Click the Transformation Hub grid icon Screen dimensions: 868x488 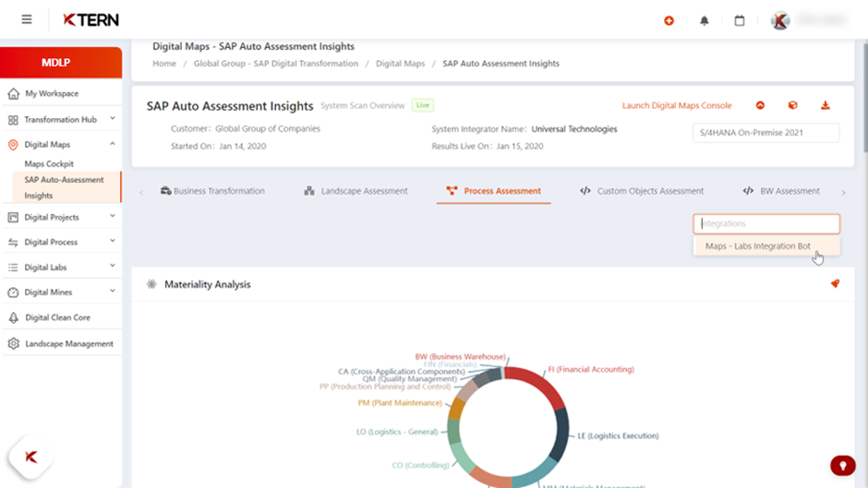coord(13,120)
